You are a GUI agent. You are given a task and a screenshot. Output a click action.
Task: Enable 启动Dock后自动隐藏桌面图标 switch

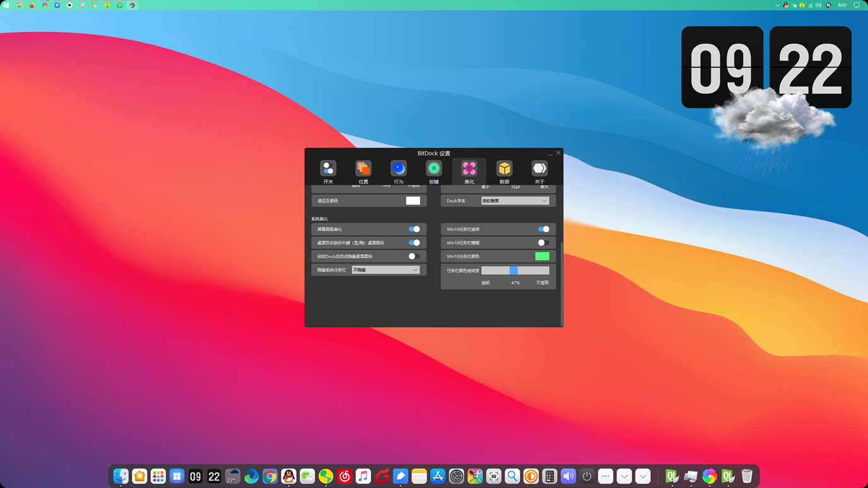pyautogui.click(x=414, y=257)
